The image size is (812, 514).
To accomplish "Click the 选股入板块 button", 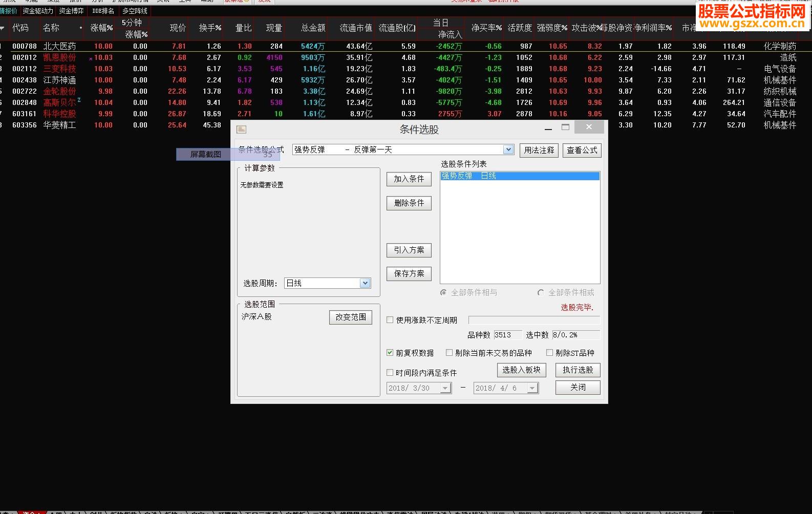I will point(522,370).
